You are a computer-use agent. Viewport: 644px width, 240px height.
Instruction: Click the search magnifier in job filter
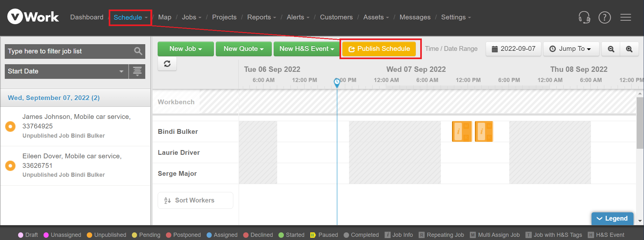138,51
